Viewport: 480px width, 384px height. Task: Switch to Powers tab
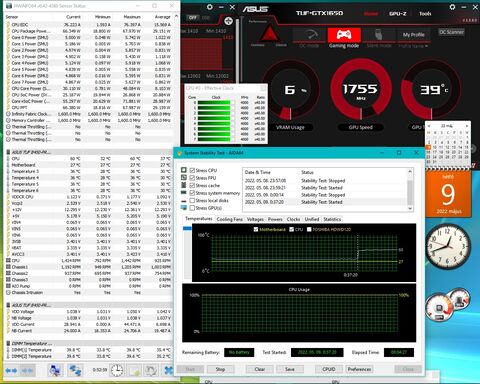pyautogui.click(x=275, y=219)
